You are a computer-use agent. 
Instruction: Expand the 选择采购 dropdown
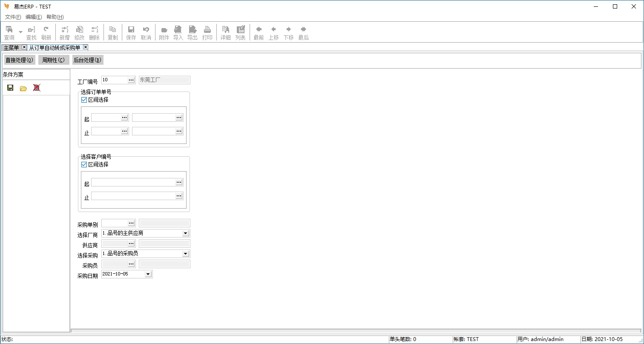click(185, 254)
